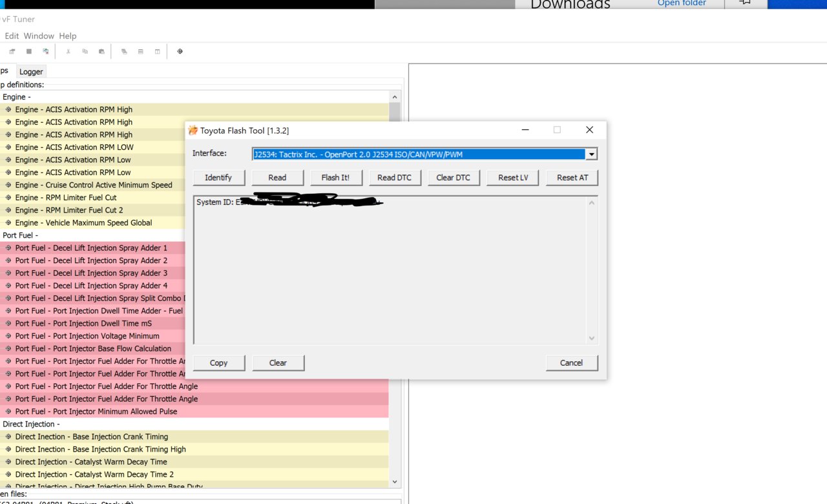
Task: Click the Read button
Action: click(x=277, y=178)
